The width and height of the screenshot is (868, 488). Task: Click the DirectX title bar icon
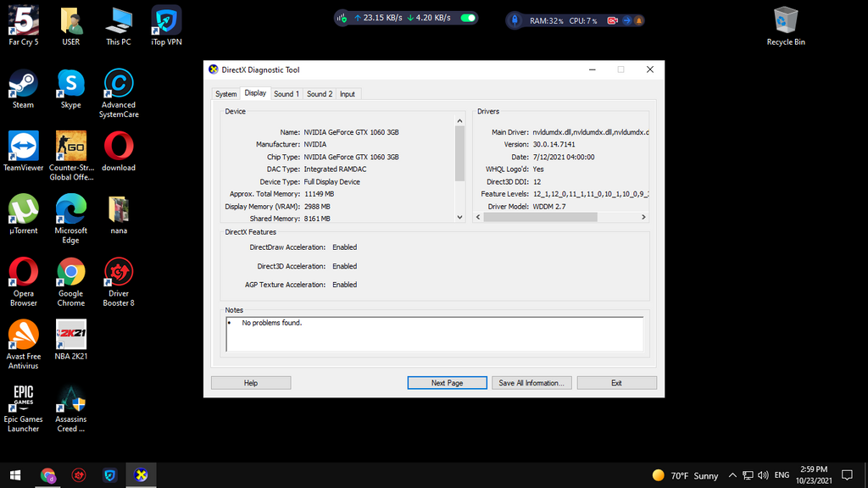pos(213,69)
